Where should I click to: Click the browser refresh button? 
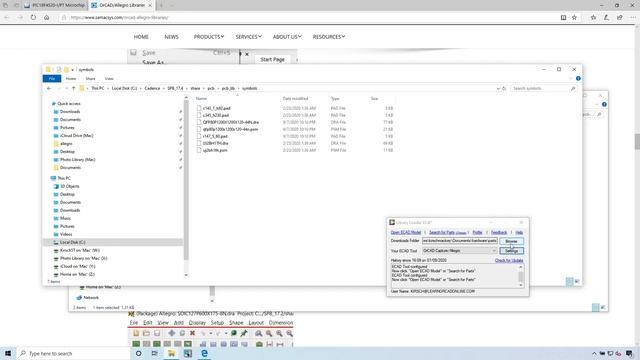pos(33,18)
